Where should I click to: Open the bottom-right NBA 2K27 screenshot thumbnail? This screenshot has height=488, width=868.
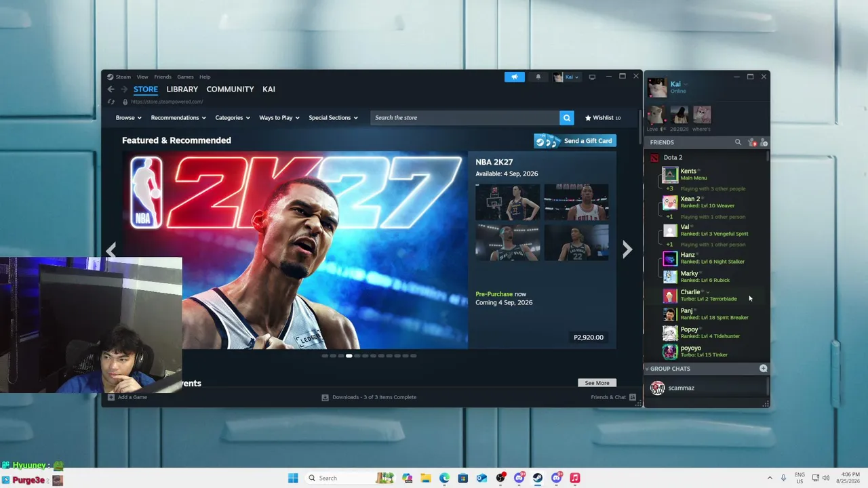576,243
